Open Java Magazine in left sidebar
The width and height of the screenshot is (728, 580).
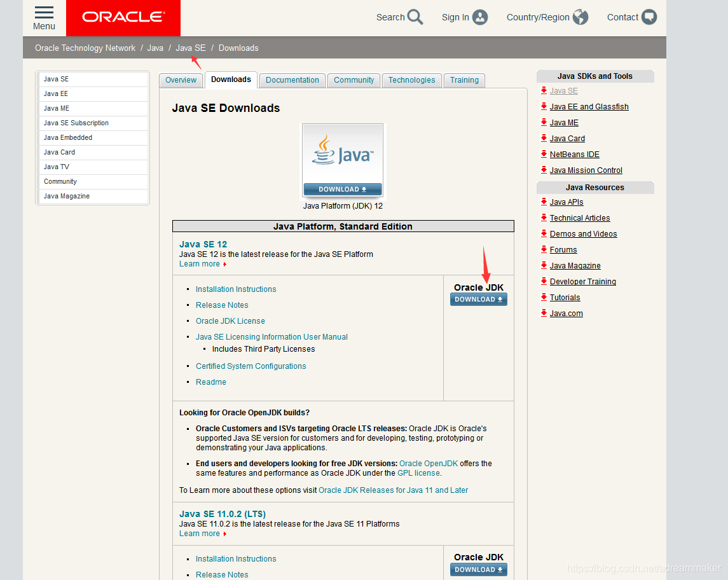pyautogui.click(x=93, y=196)
